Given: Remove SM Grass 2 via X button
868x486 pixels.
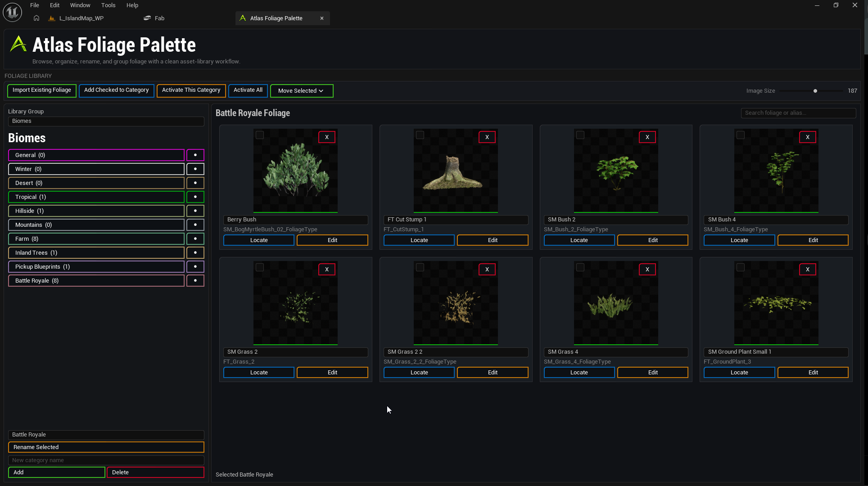Looking at the screenshot, I should click(327, 270).
